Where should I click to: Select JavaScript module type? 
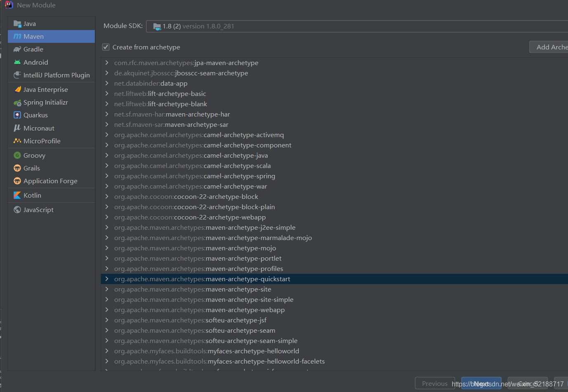click(x=52, y=210)
